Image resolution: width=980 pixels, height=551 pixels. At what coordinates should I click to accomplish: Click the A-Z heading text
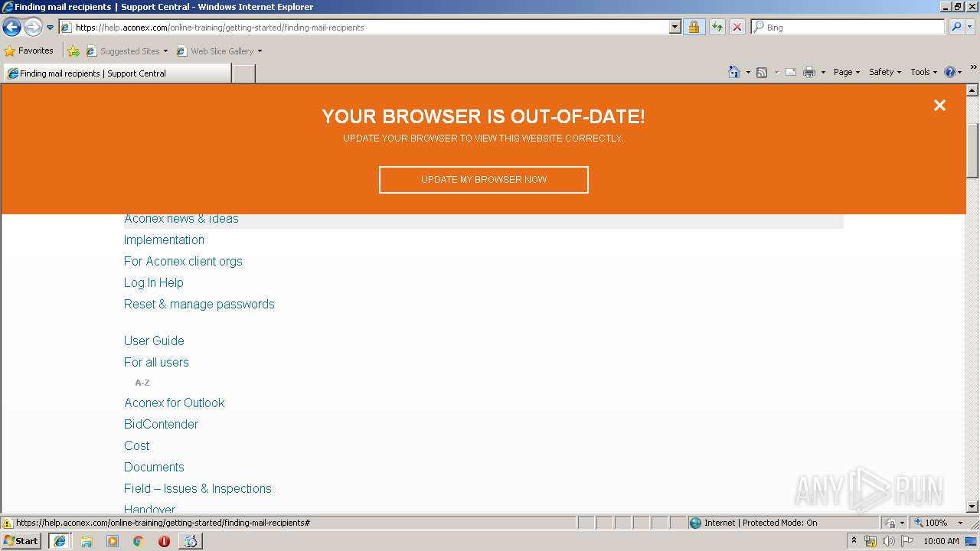142,383
